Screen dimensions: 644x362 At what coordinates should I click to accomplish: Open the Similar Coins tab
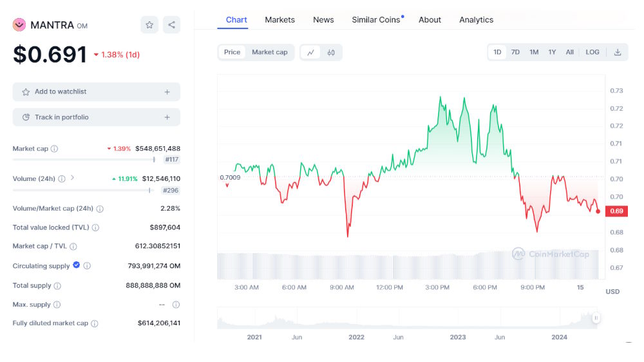(376, 20)
